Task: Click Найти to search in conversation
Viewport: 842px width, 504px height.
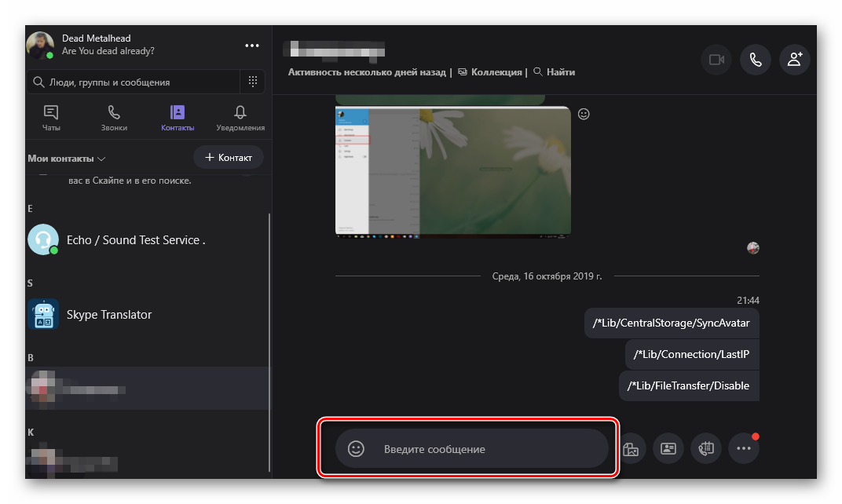Action: tap(555, 72)
